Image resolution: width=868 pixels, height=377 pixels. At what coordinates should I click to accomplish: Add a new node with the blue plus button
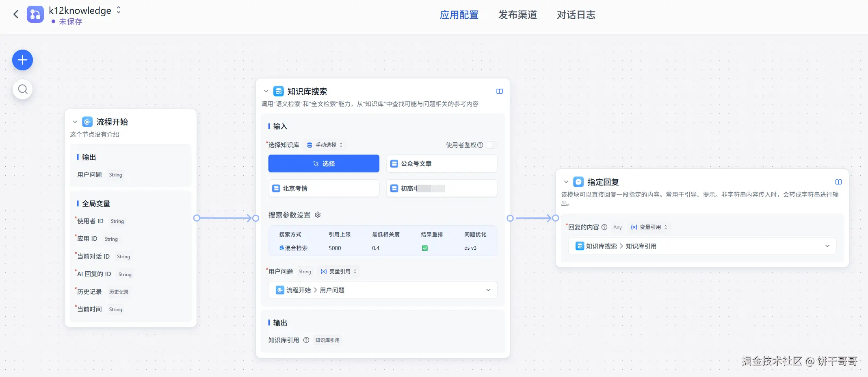pyautogui.click(x=23, y=60)
